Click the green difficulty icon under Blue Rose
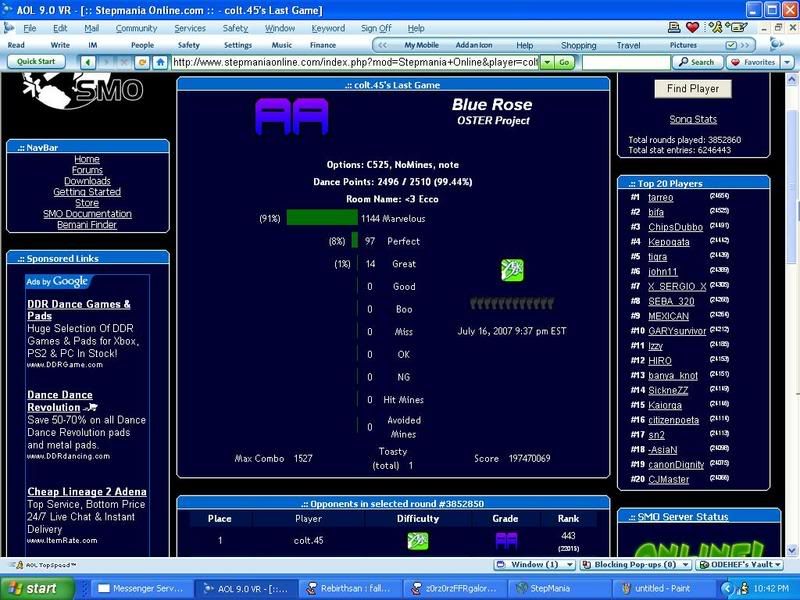 (512, 270)
